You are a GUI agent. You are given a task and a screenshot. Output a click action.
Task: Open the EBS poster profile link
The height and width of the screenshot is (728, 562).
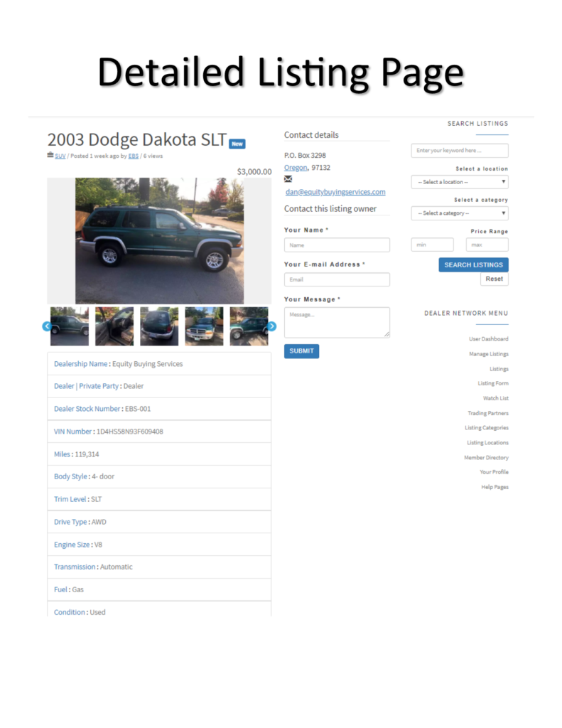click(133, 156)
